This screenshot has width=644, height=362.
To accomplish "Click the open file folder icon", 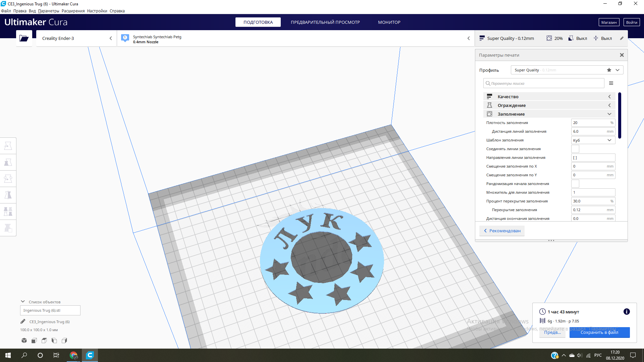I will click(24, 38).
